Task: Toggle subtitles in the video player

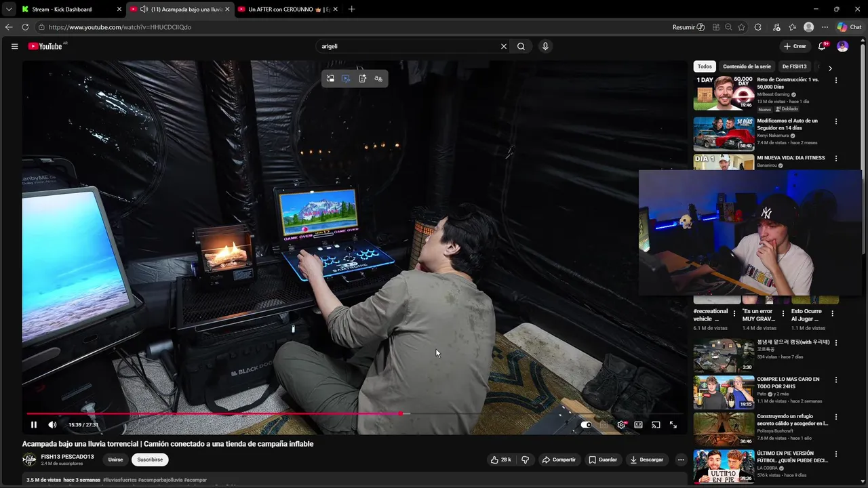Action: pos(604,425)
